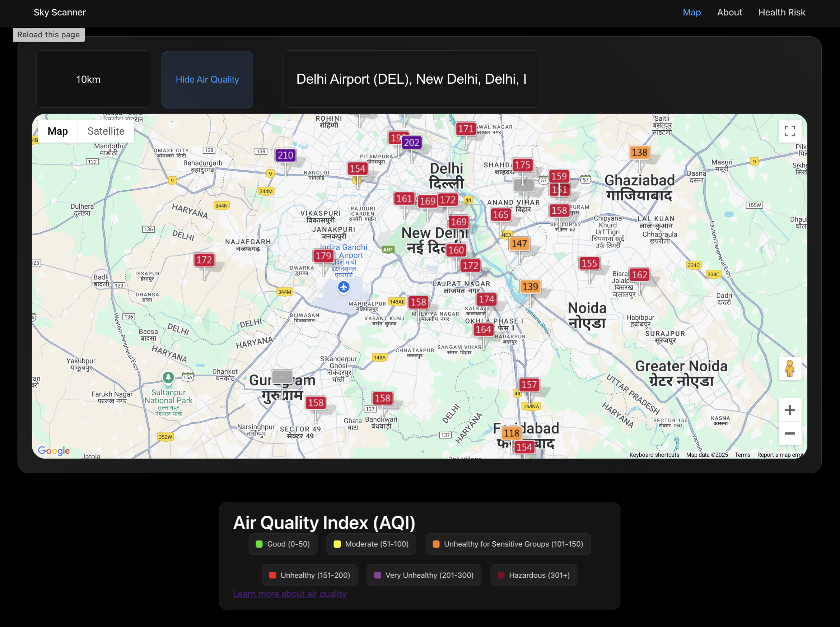
Task: Click the Google logo on map
Action: pyautogui.click(x=53, y=451)
